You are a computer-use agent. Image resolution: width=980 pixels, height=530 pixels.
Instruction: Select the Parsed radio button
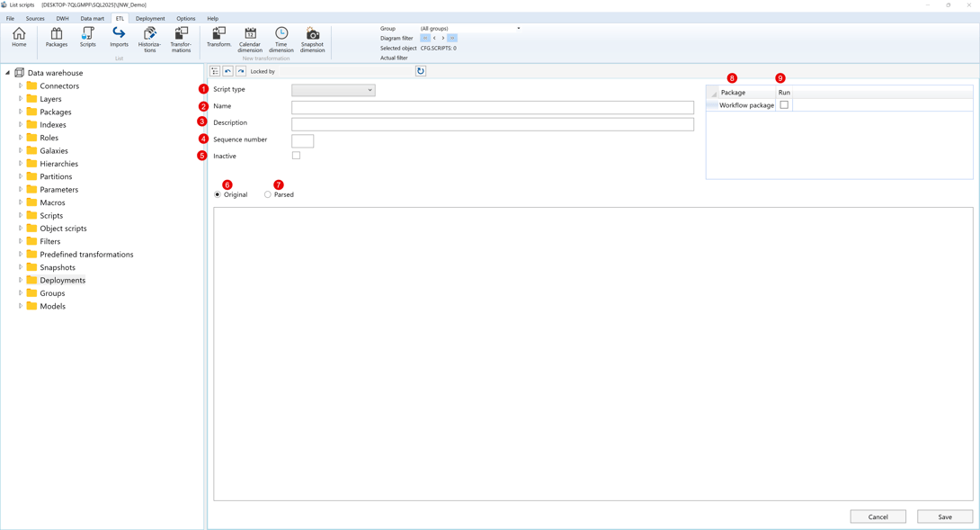(x=268, y=194)
